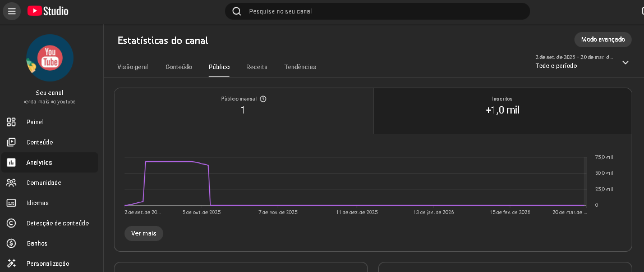Image resolution: width=644 pixels, height=272 pixels.
Task: Click the search magnifier icon
Action: tap(237, 11)
